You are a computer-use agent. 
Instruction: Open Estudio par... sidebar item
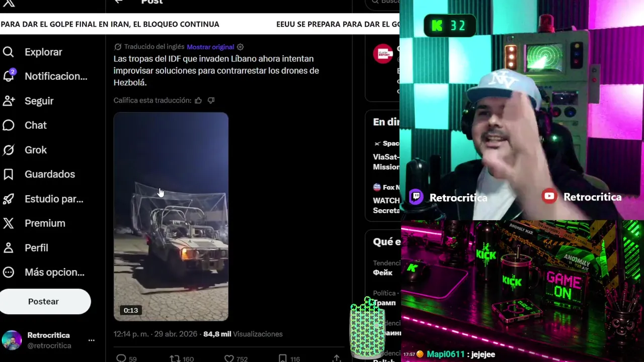[x=54, y=199]
